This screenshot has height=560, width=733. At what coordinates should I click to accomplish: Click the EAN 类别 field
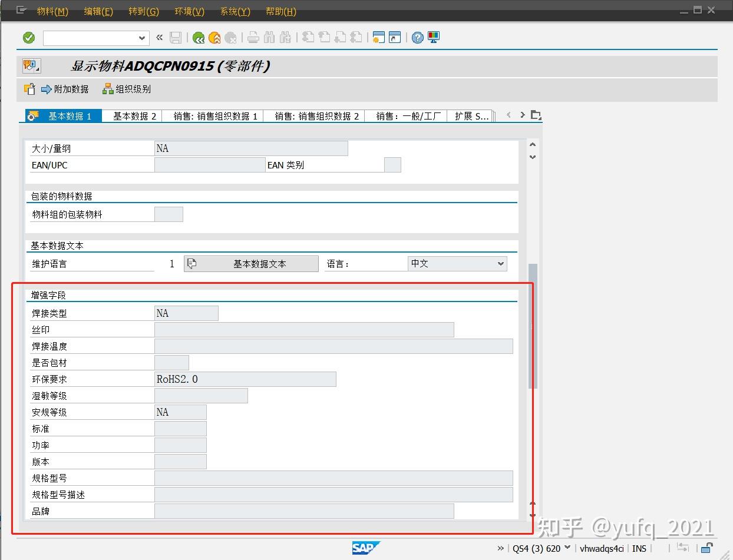(x=392, y=165)
